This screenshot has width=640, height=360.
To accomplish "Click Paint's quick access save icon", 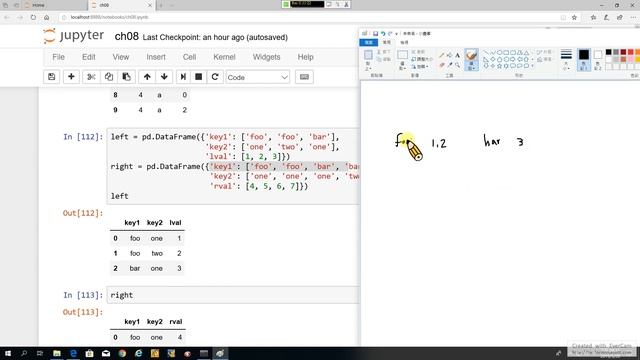I will click(x=376, y=33).
